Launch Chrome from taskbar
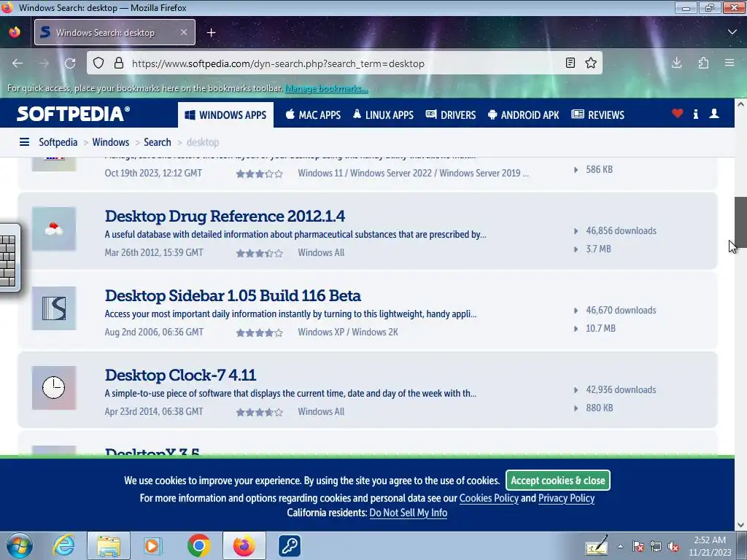Screen dimensions: 747x560 pos(198,545)
